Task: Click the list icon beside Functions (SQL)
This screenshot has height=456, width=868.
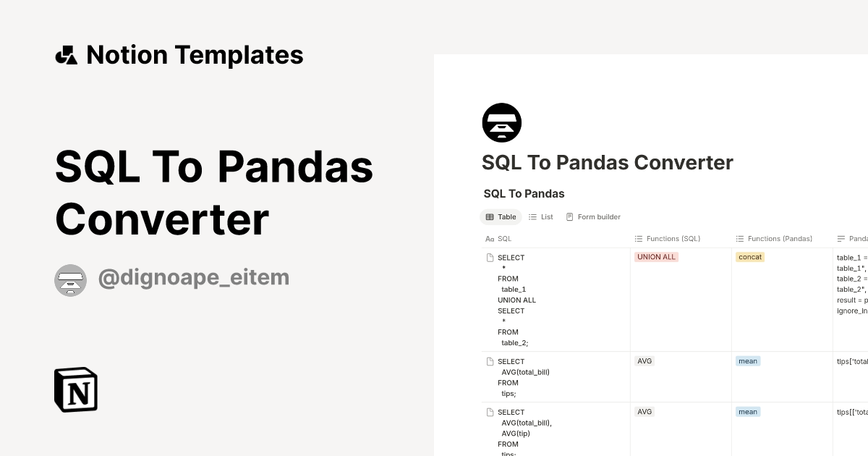Action: tap(638, 238)
